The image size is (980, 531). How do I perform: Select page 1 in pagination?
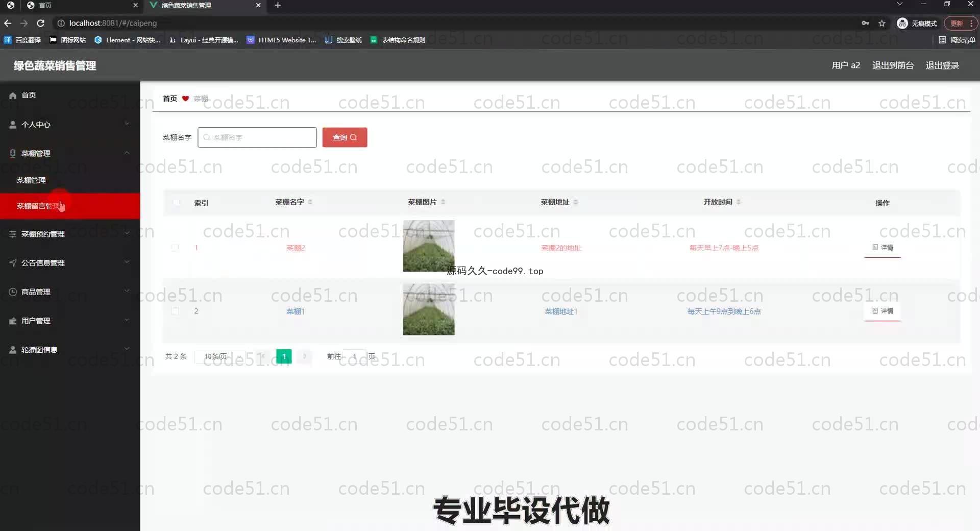click(x=284, y=356)
